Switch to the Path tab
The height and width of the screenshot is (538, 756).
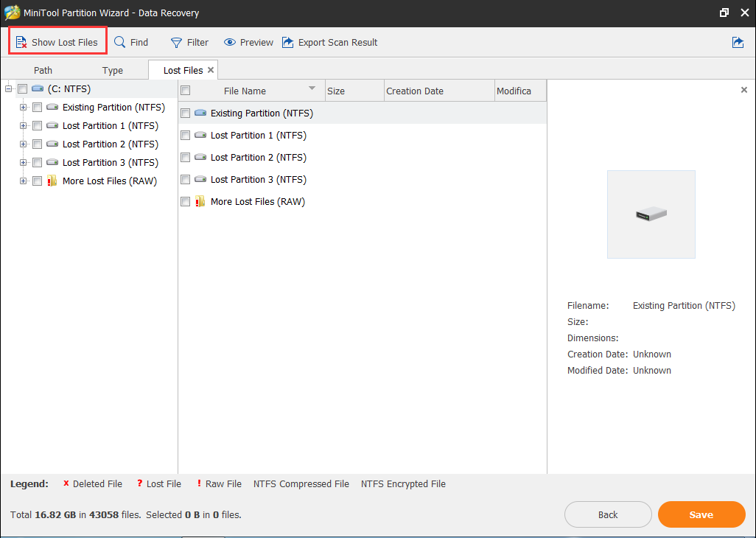pyautogui.click(x=43, y=71)
